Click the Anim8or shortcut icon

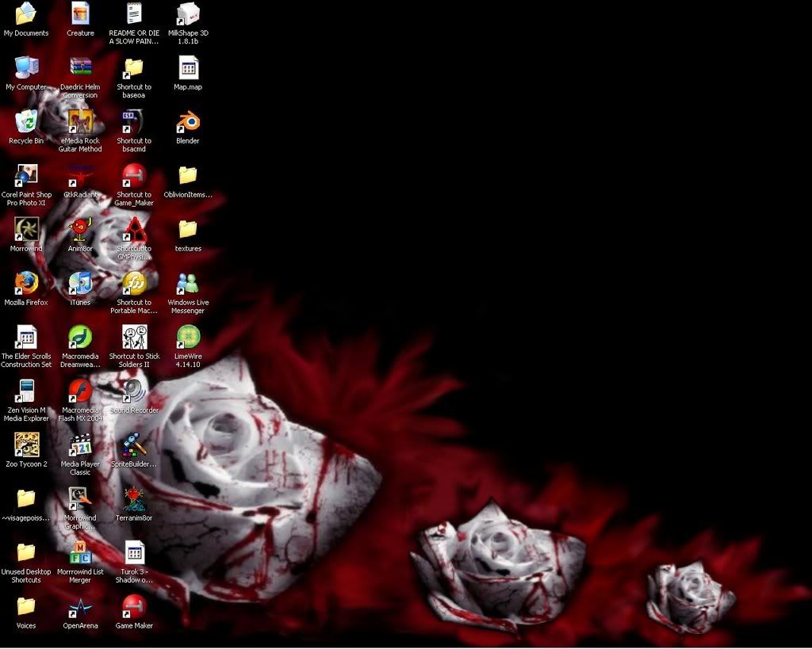click(80, 229)
